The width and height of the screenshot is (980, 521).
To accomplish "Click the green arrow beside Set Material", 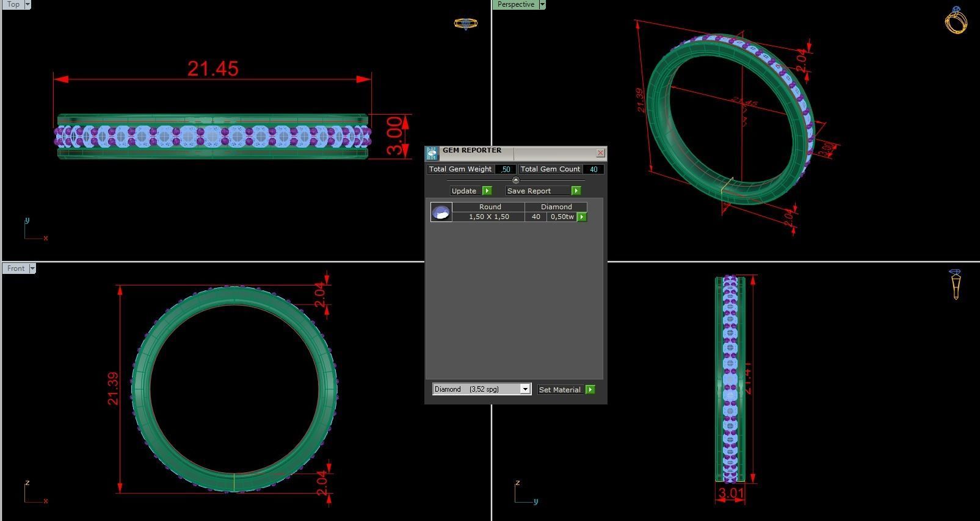I will point(590,389).
